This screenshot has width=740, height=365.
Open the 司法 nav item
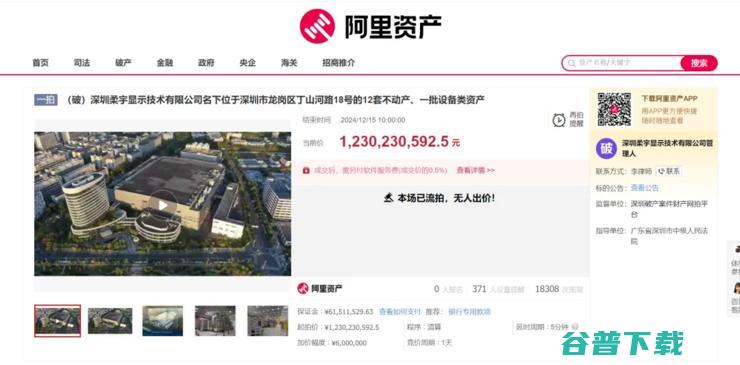[x=82, y=63]
